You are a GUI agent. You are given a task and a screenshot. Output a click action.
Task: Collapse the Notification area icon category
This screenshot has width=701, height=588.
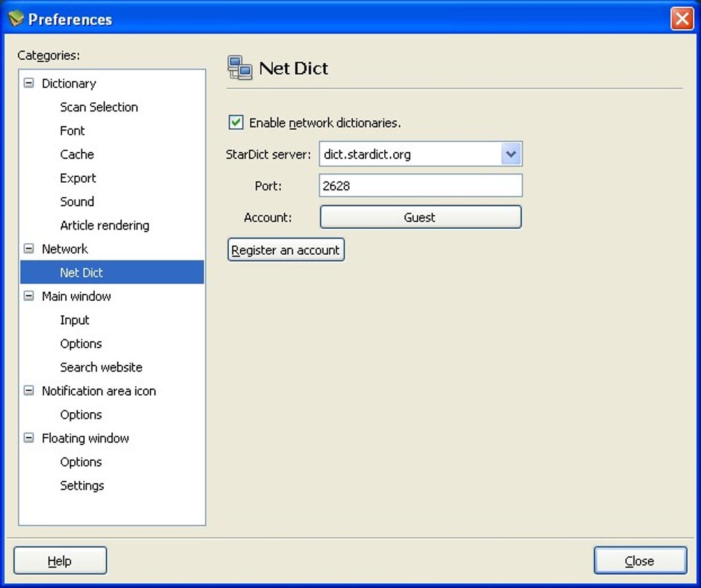click(29, 390)
